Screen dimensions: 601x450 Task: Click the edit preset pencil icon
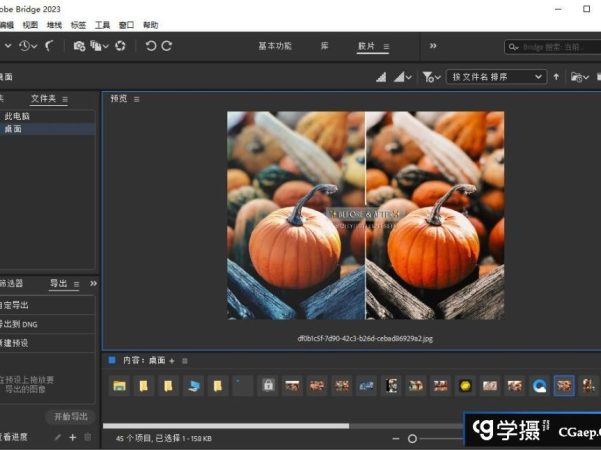(57, 437)
